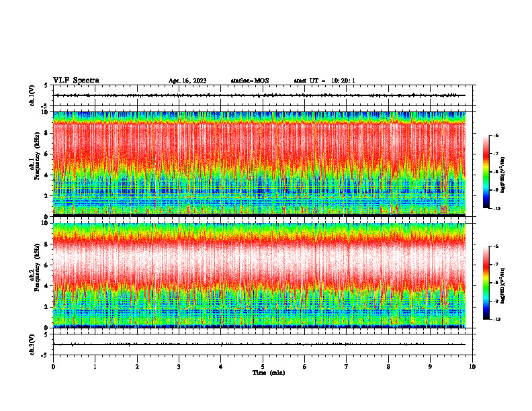Screen dimensions: 532x411
Task: Click the time axis tick label '9'
Action: [x=430, y=367]
